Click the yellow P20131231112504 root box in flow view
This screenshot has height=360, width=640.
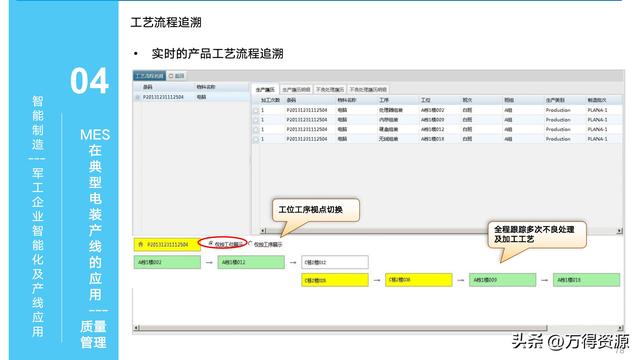click(x=167, y=244)
